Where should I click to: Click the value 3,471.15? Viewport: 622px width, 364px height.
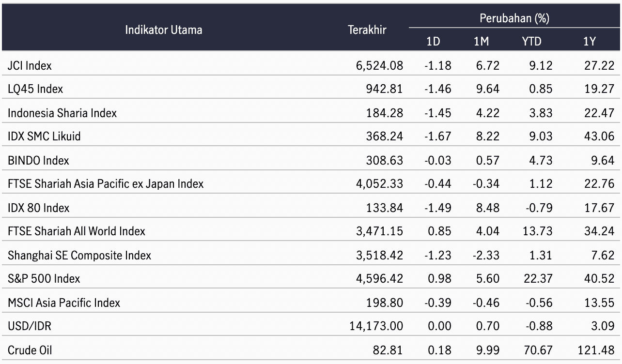tap(379, 231)
